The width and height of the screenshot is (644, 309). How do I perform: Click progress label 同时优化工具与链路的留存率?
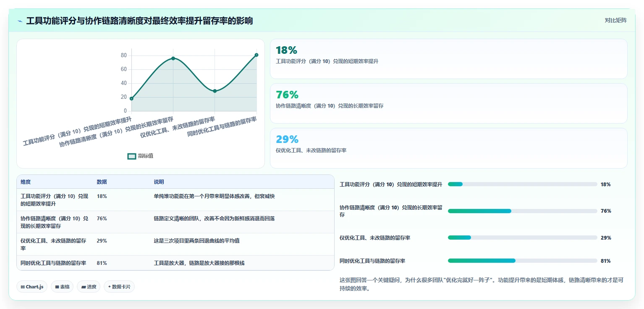click(372, 261)
